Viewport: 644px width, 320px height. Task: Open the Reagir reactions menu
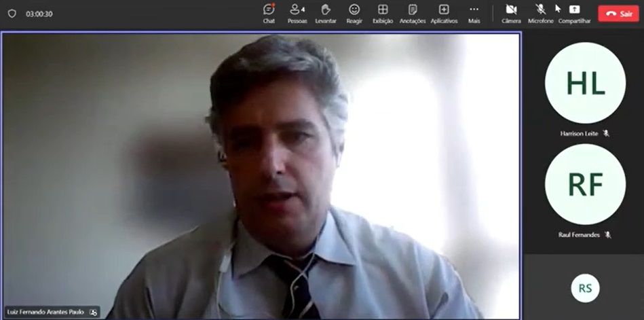354,12
